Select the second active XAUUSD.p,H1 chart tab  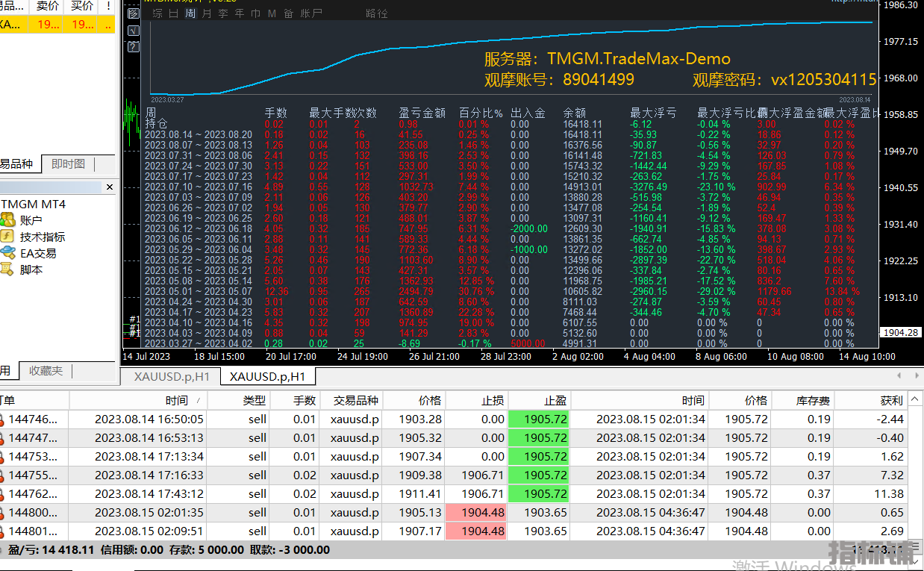coord(267,376)
